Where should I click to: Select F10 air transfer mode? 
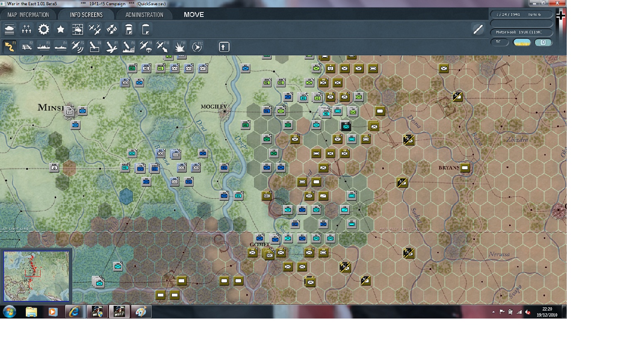(x=163, y=47)
